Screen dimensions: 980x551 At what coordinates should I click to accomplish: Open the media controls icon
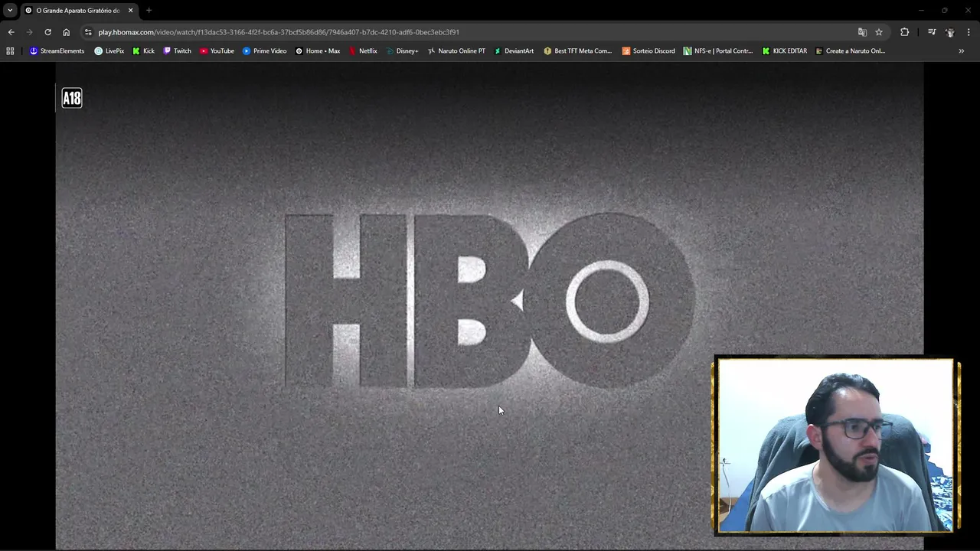pos(932,32)
